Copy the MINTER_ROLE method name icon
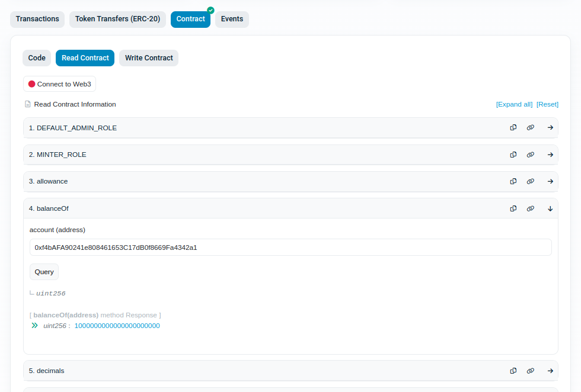 [513, 155]
